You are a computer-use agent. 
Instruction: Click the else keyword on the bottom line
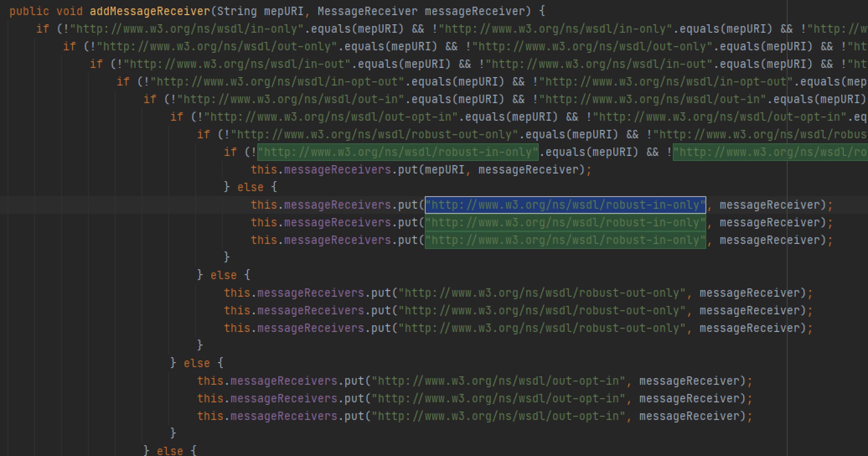click(170, 451)
